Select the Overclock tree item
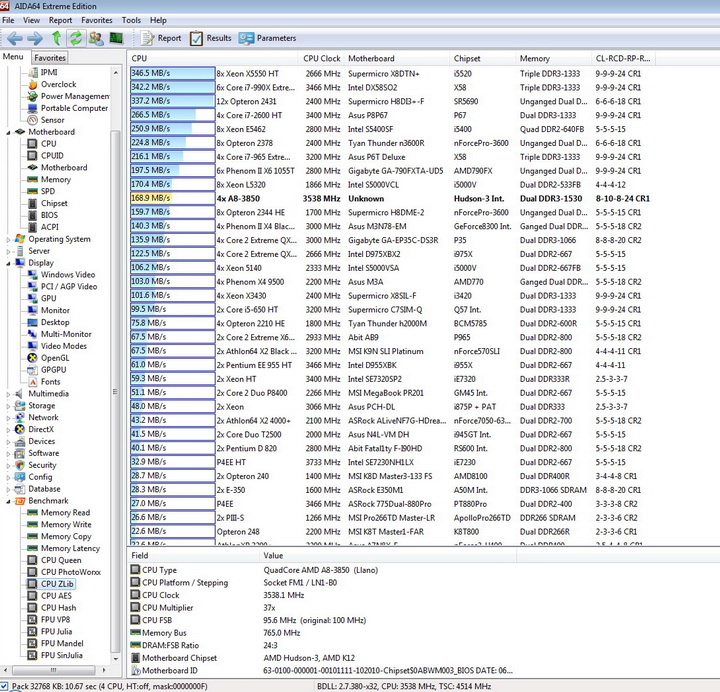This screenshot has width=720, height=692. pos(52,84)
